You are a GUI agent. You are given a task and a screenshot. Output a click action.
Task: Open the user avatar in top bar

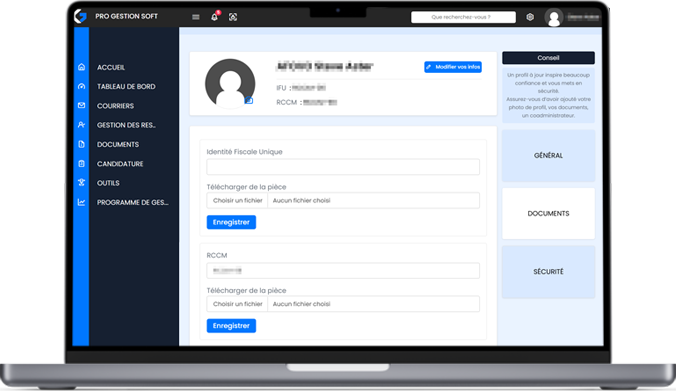coord(554,17)
